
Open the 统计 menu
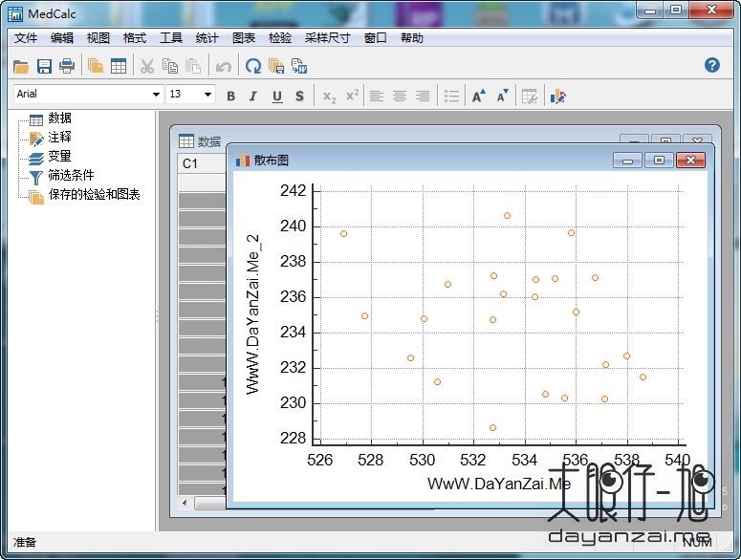pyautogui.click(x=207, y=38)
